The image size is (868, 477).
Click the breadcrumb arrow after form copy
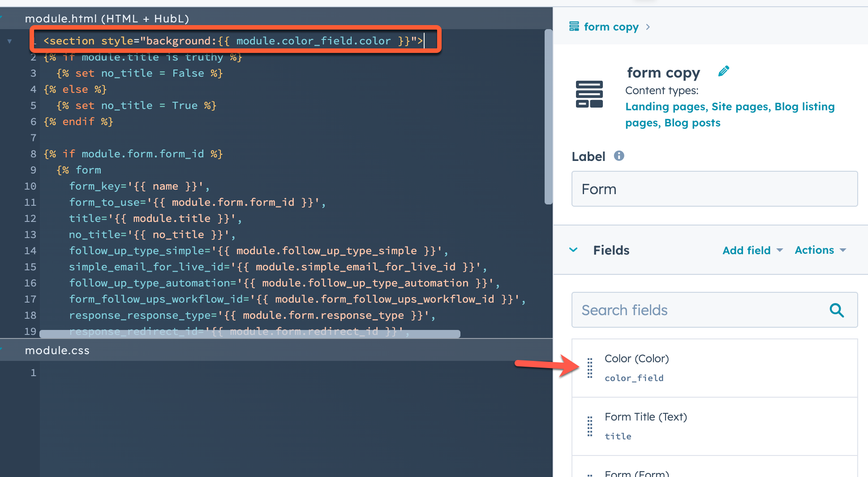coord(648,27)
